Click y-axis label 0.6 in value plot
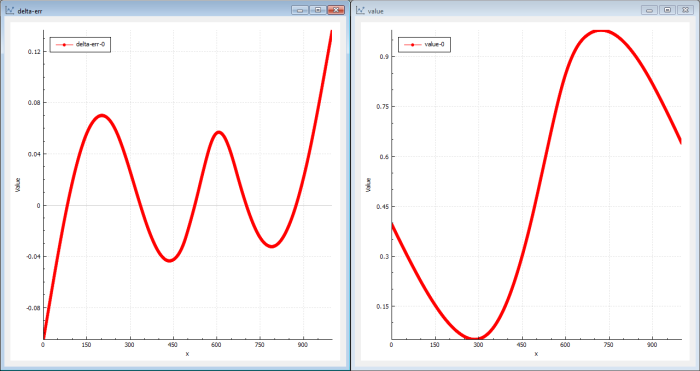 pos(385,157)
